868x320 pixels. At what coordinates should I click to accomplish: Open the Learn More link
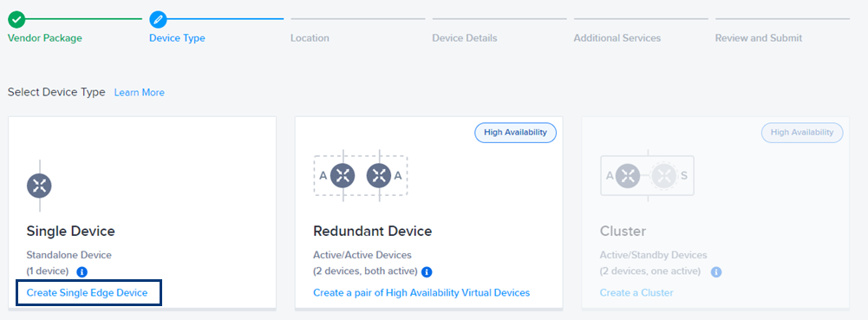pos(139,93)
